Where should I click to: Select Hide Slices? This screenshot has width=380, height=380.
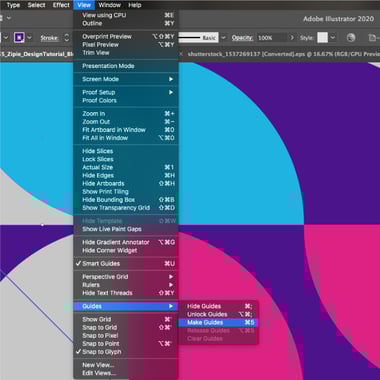pyautogui.click(x=126, y=151)
